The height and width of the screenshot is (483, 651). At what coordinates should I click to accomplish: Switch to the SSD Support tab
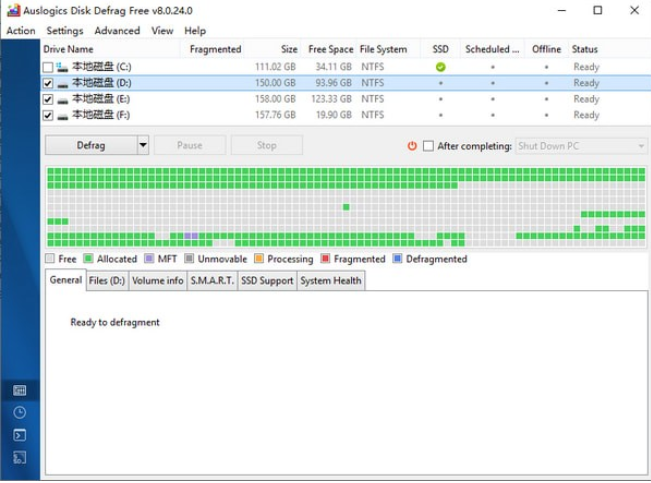point(267,281)
